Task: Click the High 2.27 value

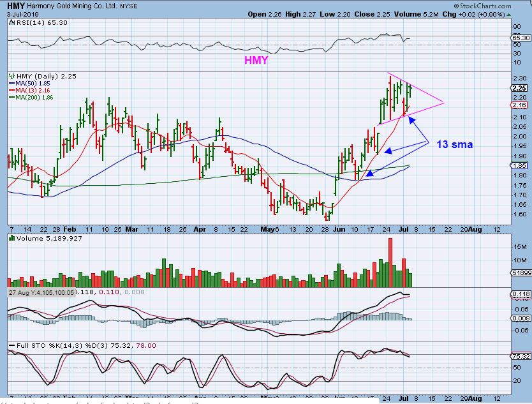Action: [x=300, y=14]
